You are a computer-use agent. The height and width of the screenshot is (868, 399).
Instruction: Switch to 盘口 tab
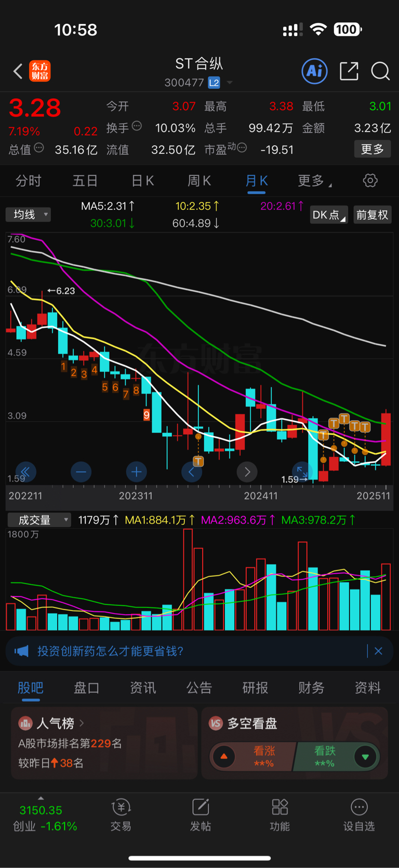click(x=86, y=688)
